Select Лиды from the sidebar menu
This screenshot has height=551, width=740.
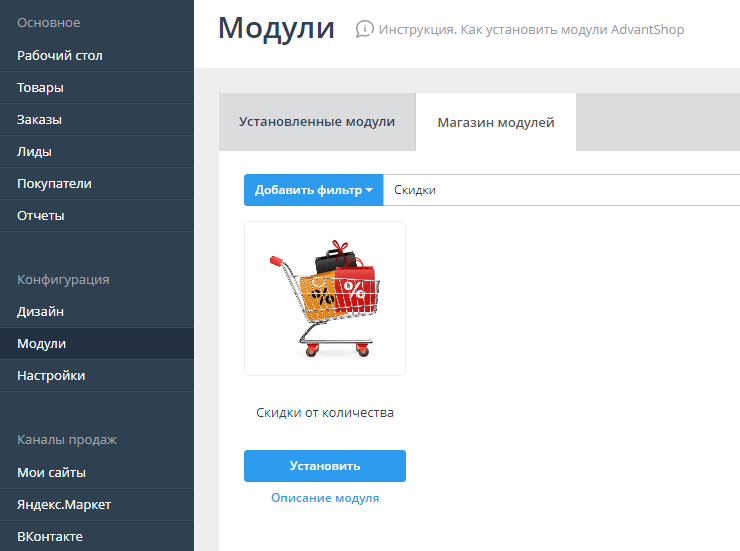point(35,152)
